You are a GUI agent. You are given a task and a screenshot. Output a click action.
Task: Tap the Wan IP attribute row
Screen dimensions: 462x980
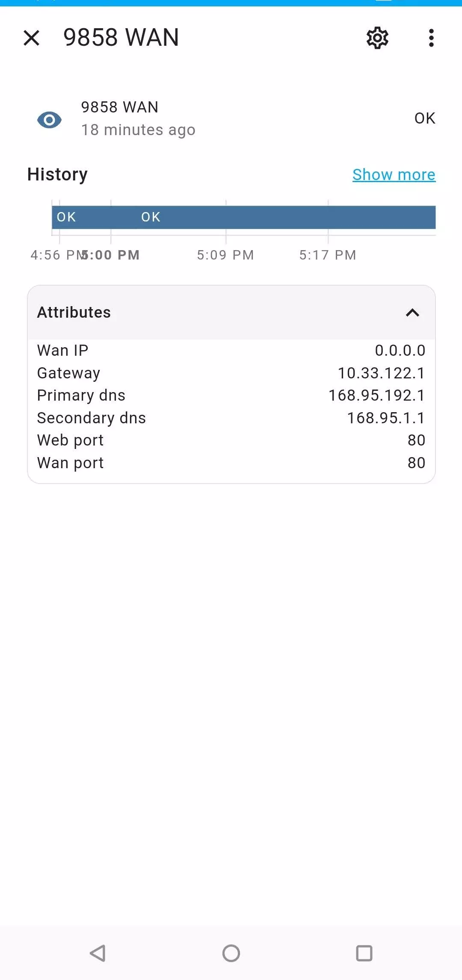pos(231,351)
